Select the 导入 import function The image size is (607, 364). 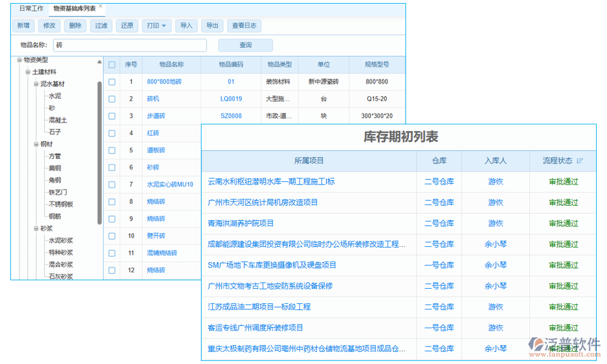[x=186, y=25]
